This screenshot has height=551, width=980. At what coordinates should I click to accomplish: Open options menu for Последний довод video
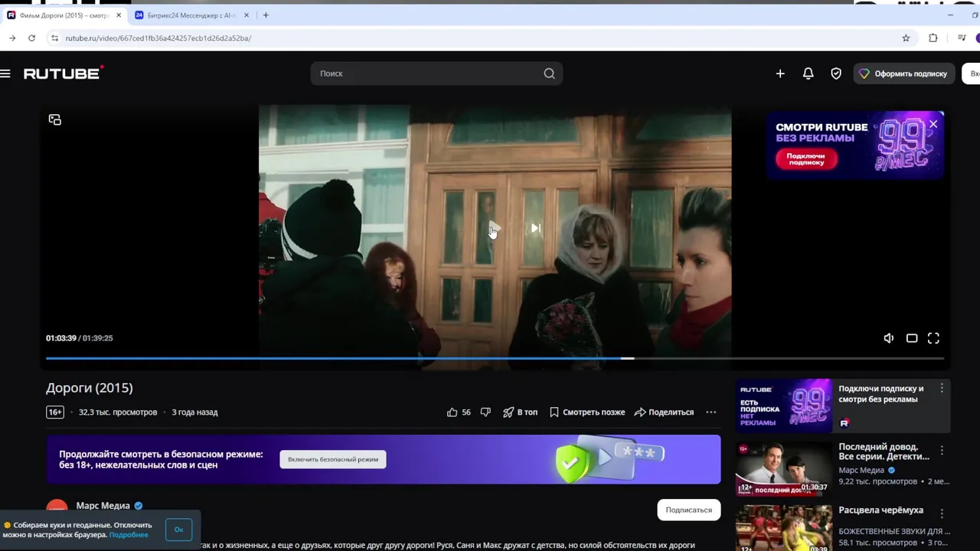(x=942, y=451)
